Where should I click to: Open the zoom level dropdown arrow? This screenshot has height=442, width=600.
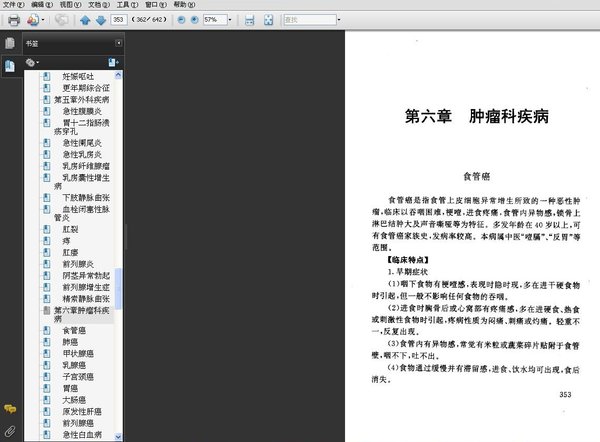pos(230,20)
